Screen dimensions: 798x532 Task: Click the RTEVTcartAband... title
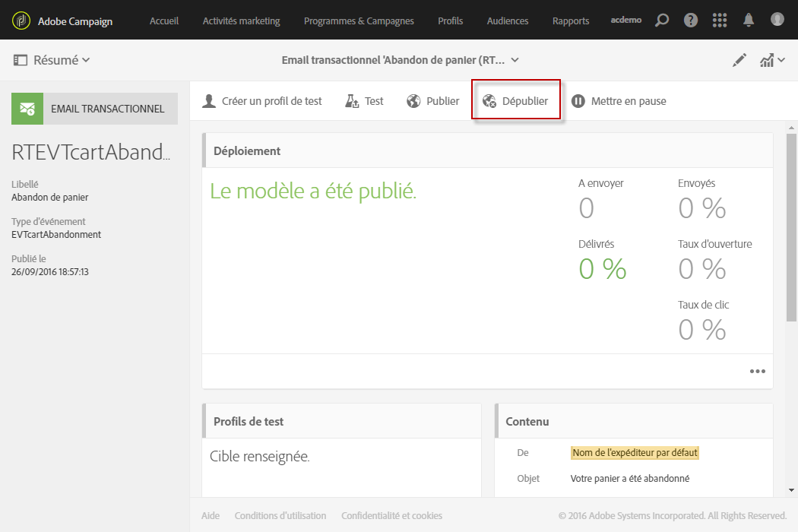point(91,152)
